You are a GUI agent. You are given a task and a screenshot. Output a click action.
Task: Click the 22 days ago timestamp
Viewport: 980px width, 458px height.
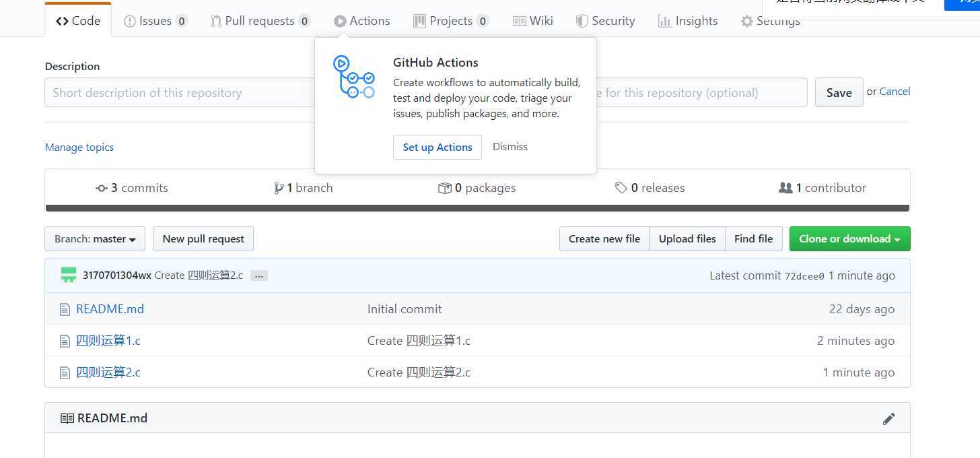coord(862,309)
